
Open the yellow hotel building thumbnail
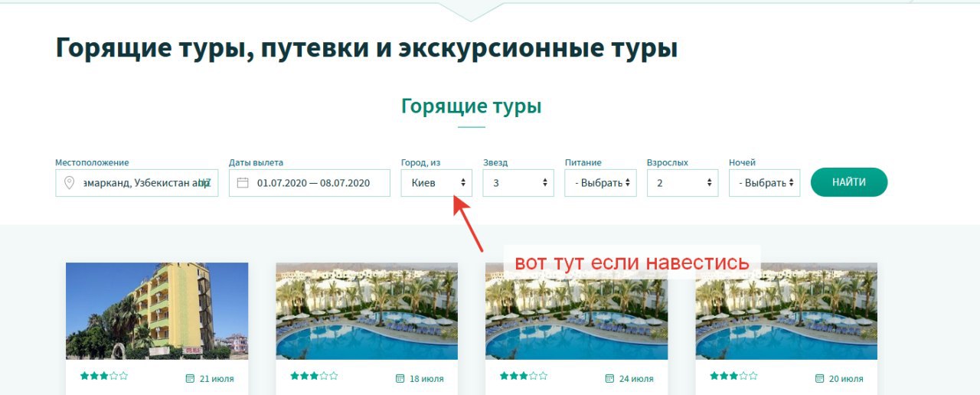(157, 311)
